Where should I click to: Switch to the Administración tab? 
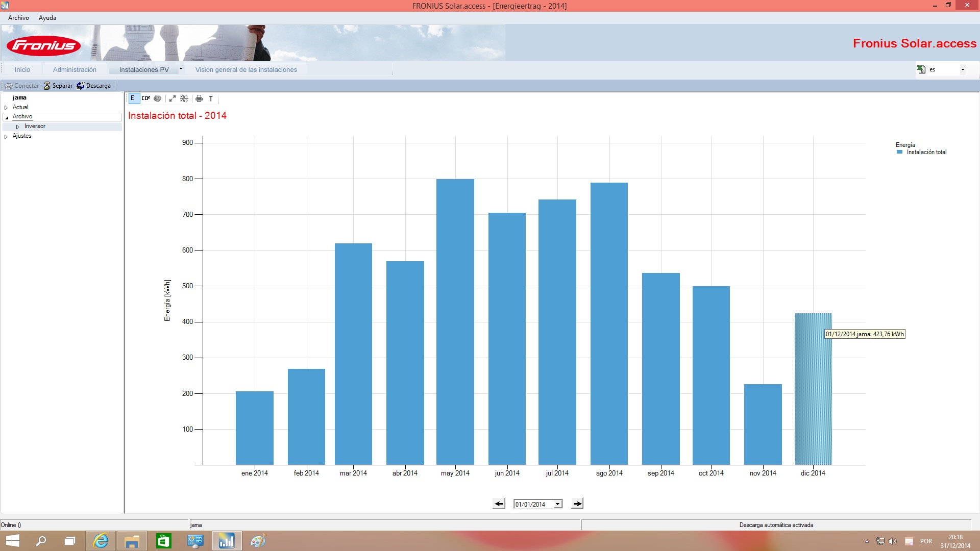point(75,69)
